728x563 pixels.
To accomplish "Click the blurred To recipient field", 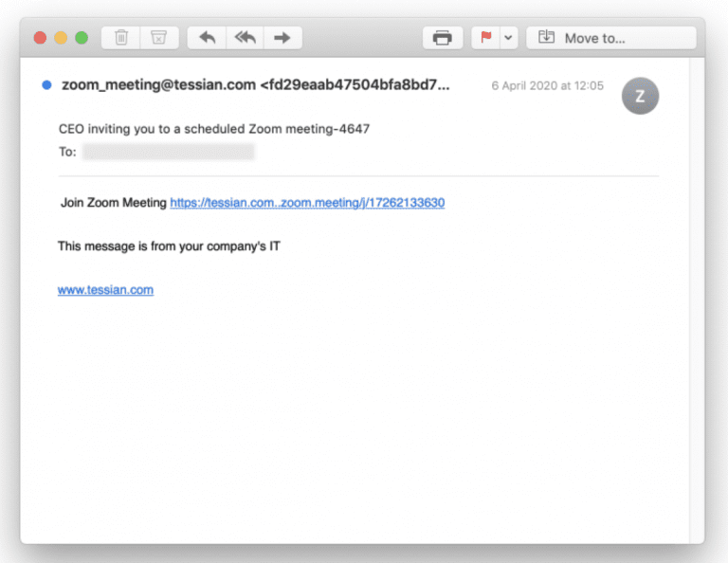I will coord(168,152).
